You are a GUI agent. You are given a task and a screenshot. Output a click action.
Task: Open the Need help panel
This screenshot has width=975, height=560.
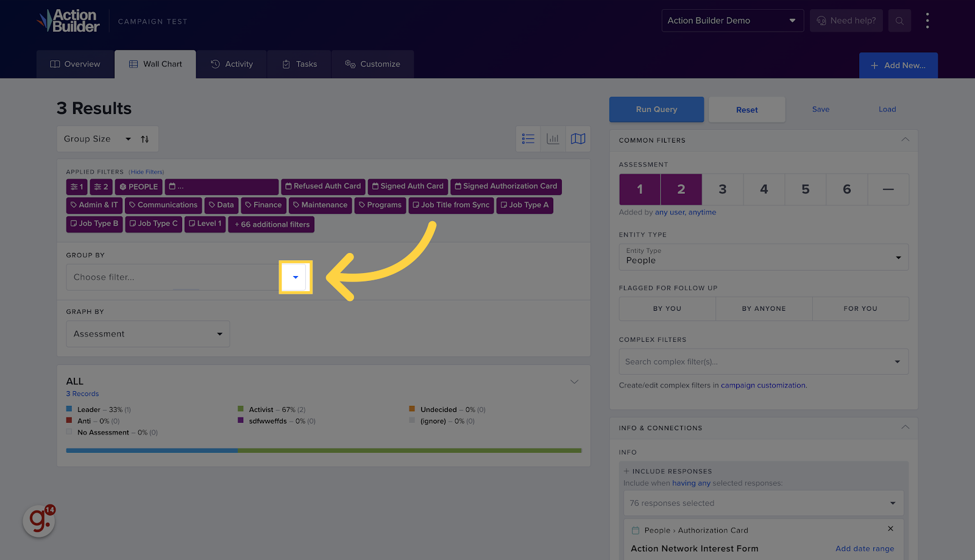(x=846, y=20)
